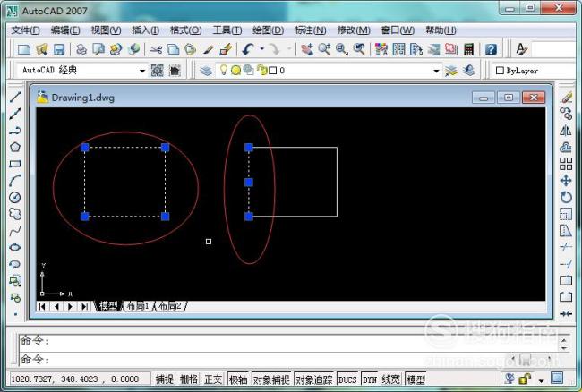Screen dimensions: 582x392
Task: Click the layer 0 color swatch
Action: (273, 71)
